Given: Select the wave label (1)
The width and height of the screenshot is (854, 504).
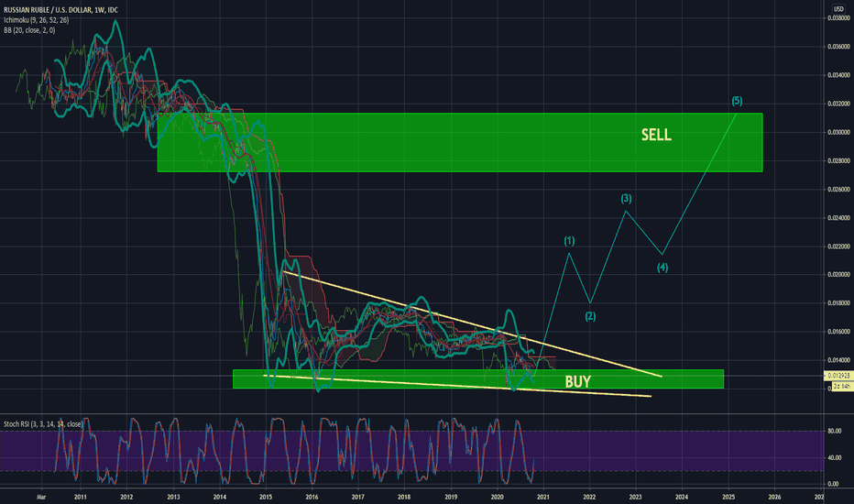Looking at the screenshot, I should point(569,241).
